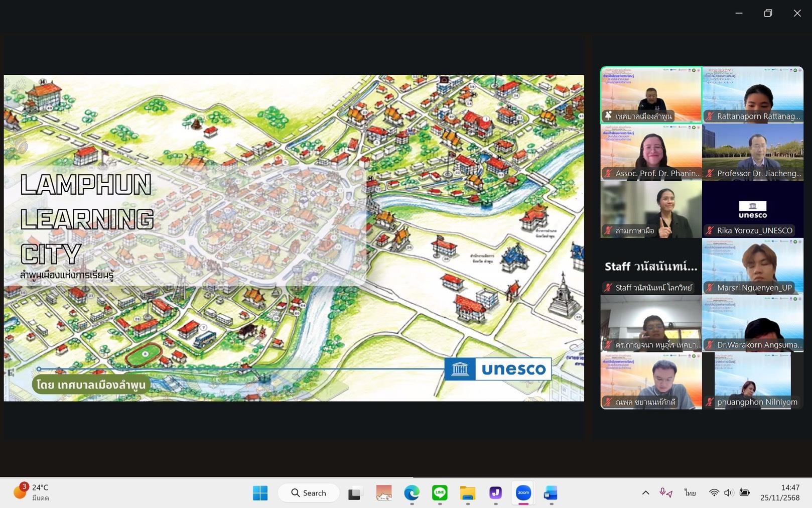The height and width of the screenshot is (508, 812).
Task: Click the taskbar Search box
Action: click(x=309, y=493)
